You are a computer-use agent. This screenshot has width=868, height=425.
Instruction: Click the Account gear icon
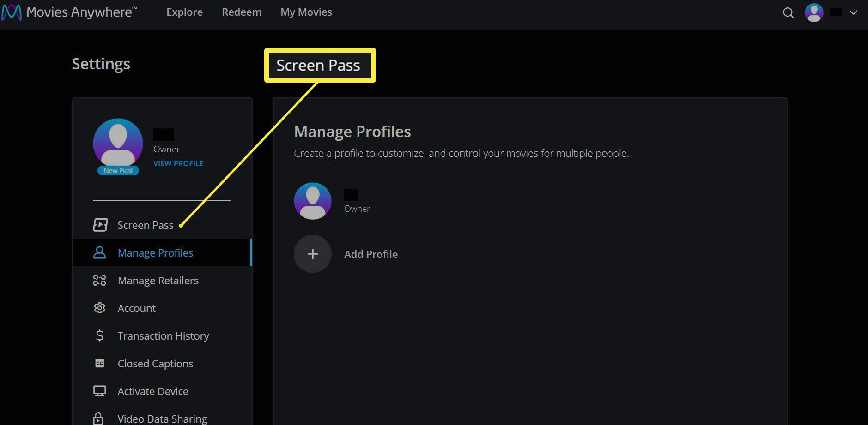tap(99, 308)
